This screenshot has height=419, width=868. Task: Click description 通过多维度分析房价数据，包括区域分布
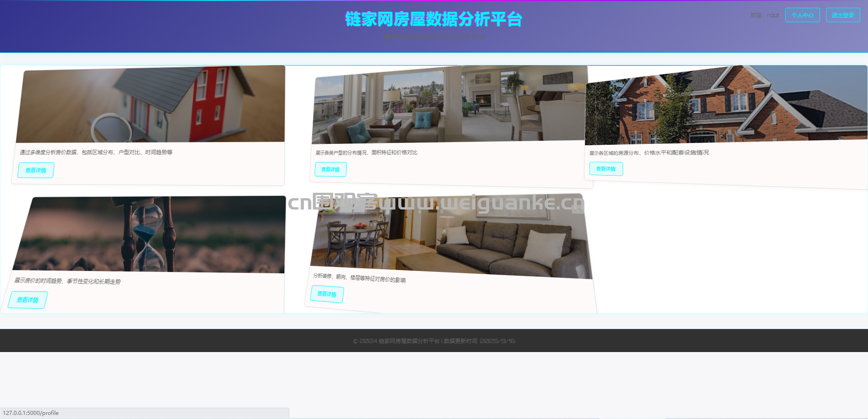pos(96,152)
